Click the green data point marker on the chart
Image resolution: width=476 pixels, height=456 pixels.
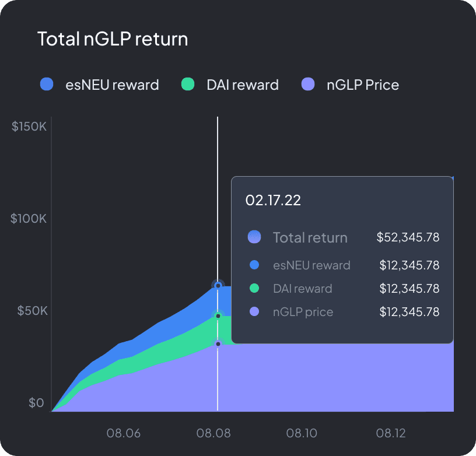pos(218,316)
